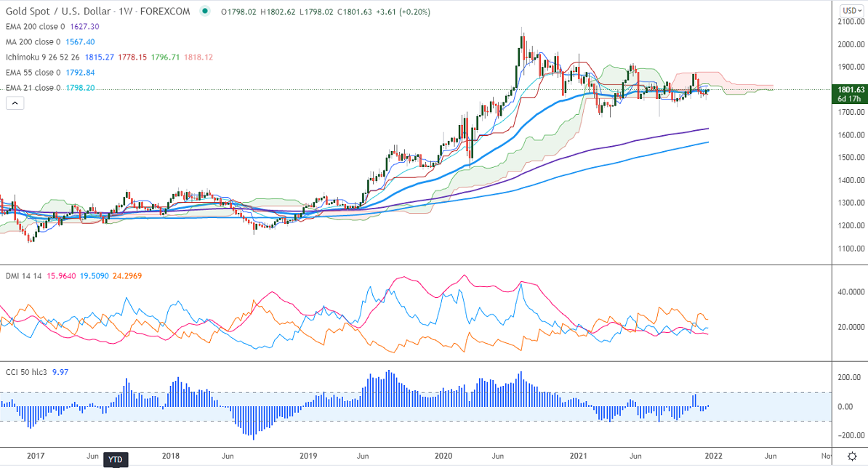Open the chart settings gear icon

(x=853, y=456)
